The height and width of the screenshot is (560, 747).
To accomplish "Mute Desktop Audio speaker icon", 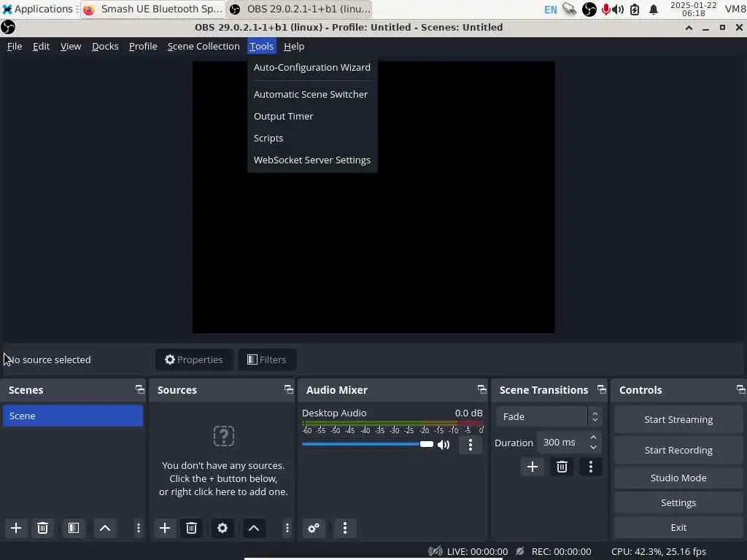I will pos(444,445).
